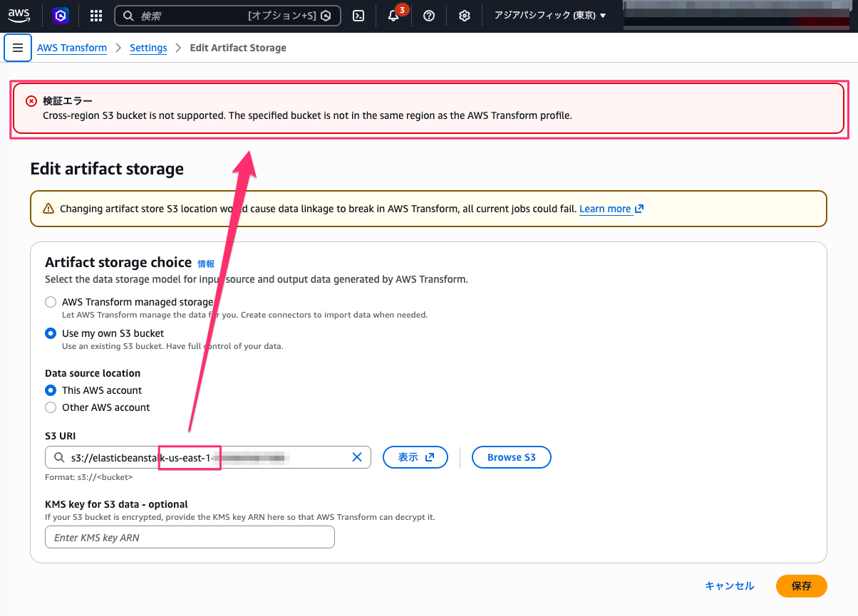Image resolution: width=858 pixels, height=616 pixels.
Task: Open the Asia Pacific (Tokyo) region dropdown
Action: pyautogui.click(x=550, y=16)
